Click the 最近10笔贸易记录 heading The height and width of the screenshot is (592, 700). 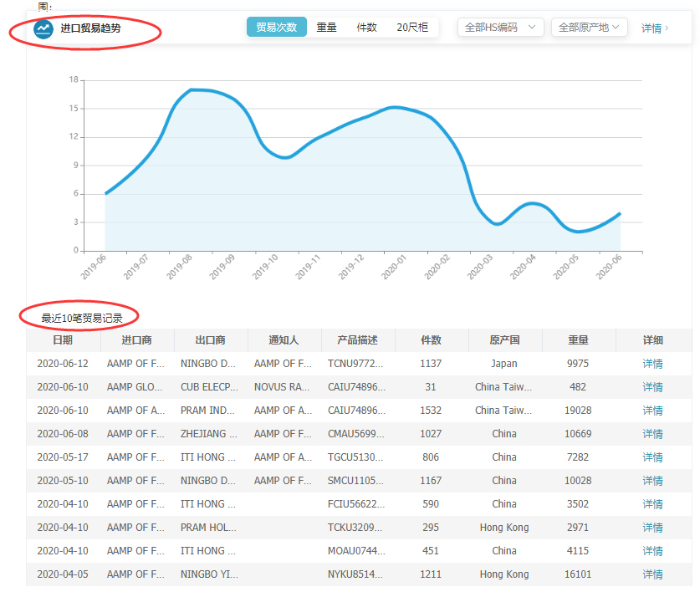click(82, 318)
